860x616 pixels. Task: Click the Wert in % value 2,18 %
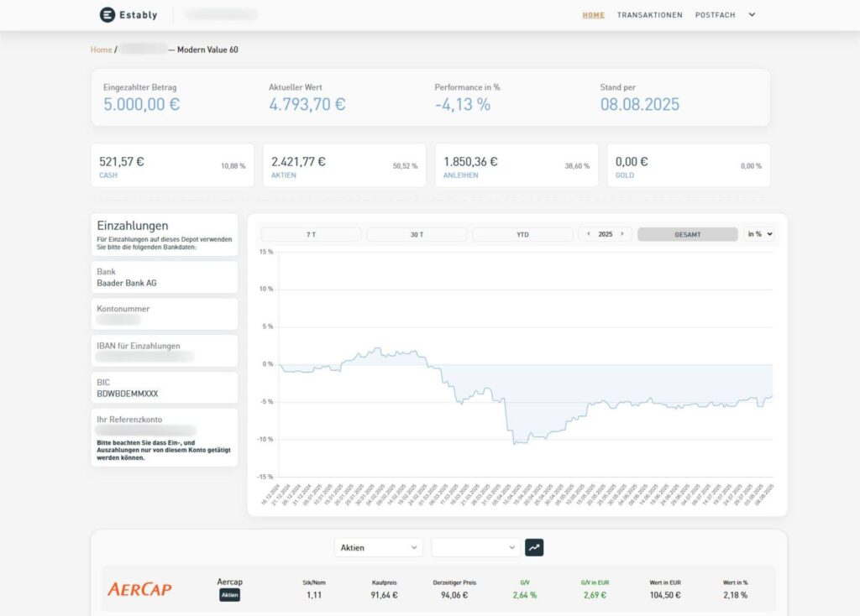click(736, 595)
